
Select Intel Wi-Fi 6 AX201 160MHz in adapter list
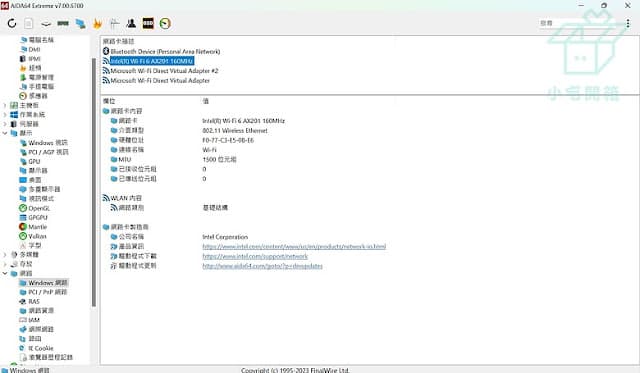click(148, 61)
